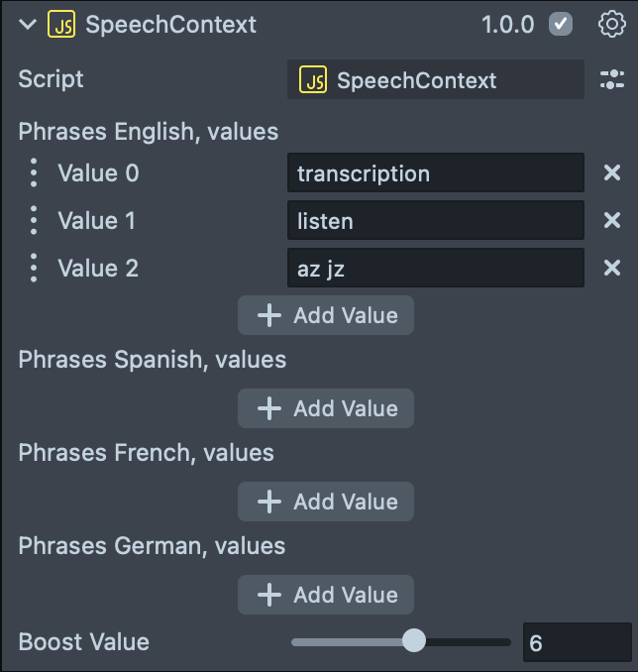
Task: Click the script picker sliders icon
Action: [x=612, y=80]
